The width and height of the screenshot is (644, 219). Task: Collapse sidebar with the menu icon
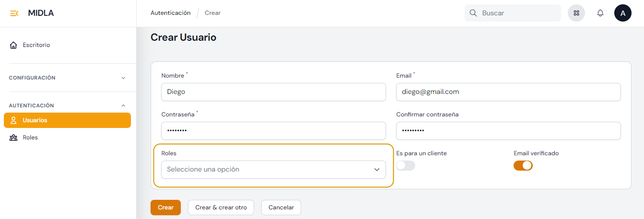pos(14,13)
